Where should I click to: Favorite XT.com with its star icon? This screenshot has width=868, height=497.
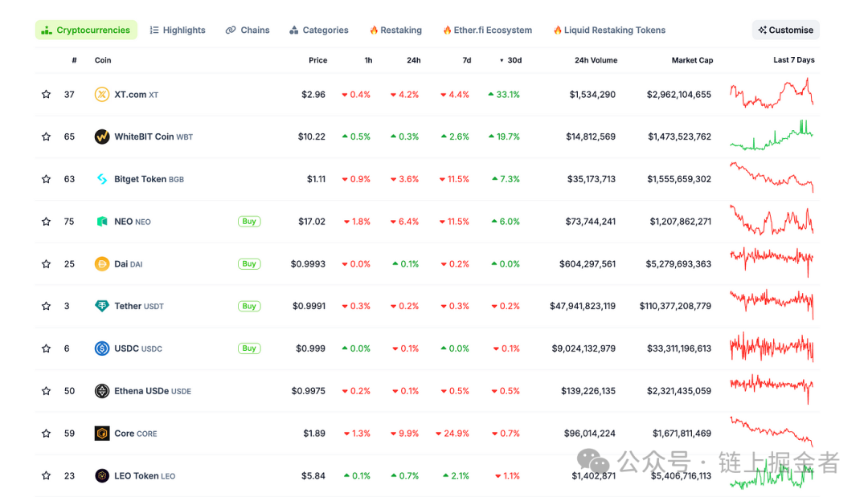tap(46, 95)
